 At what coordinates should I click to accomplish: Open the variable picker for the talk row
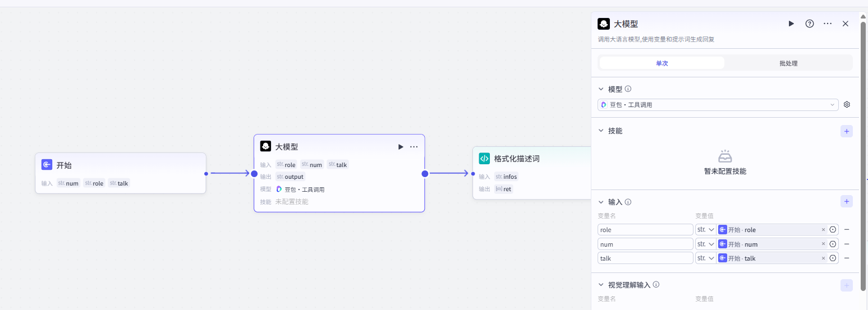click(833, 258)
